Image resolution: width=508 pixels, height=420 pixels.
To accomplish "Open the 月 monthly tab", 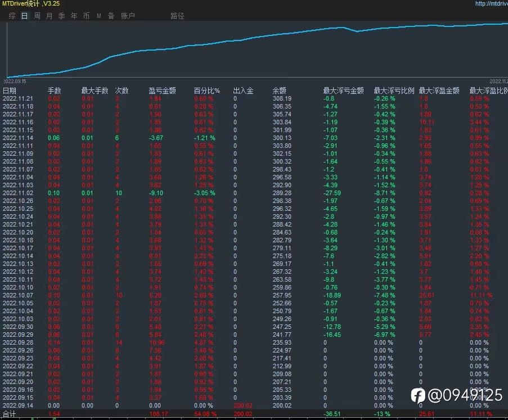I will pos(50,16).
